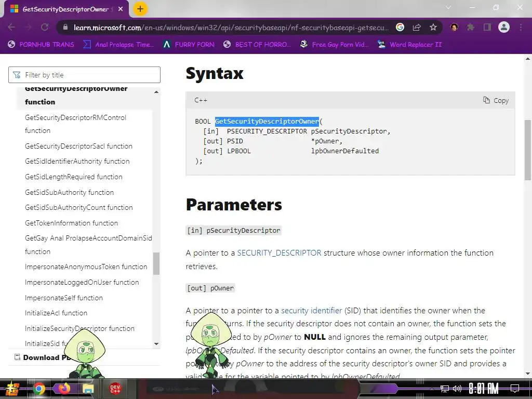
Task: Bookmark this page with the star icon
Action: 433,27
